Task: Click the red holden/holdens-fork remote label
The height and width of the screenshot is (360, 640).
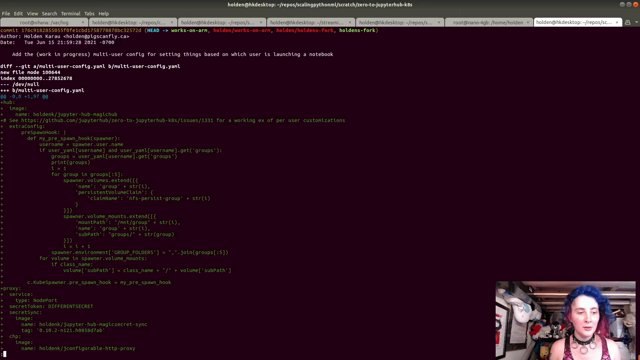Action: 305,30
